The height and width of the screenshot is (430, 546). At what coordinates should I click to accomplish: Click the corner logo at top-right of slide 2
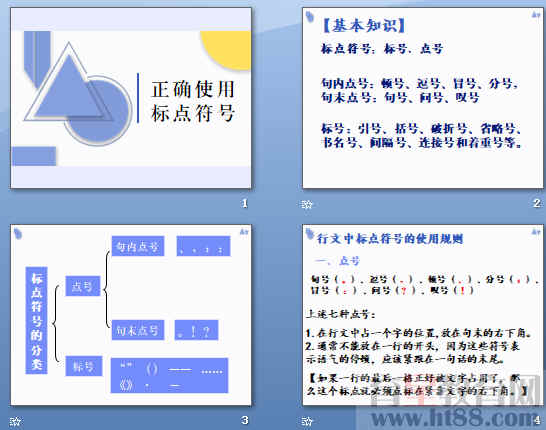pyautogui.click(x=536, y=14)
